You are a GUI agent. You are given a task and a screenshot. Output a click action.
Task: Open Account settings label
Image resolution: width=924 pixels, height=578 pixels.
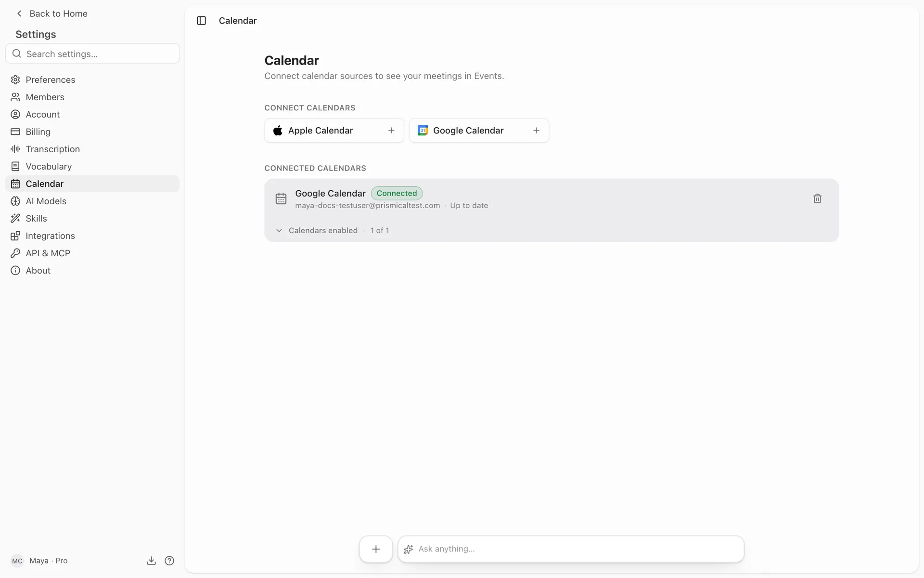pyautogui.click(x=43, y=114)
